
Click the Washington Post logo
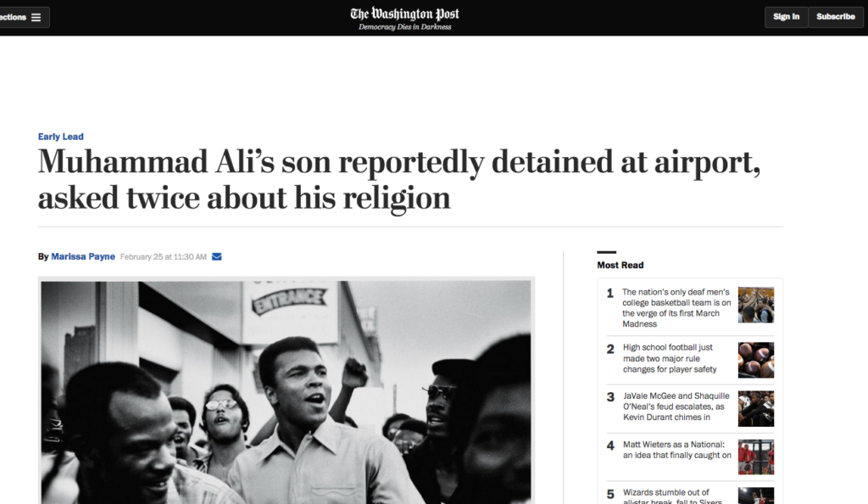[x=404, y=14]
